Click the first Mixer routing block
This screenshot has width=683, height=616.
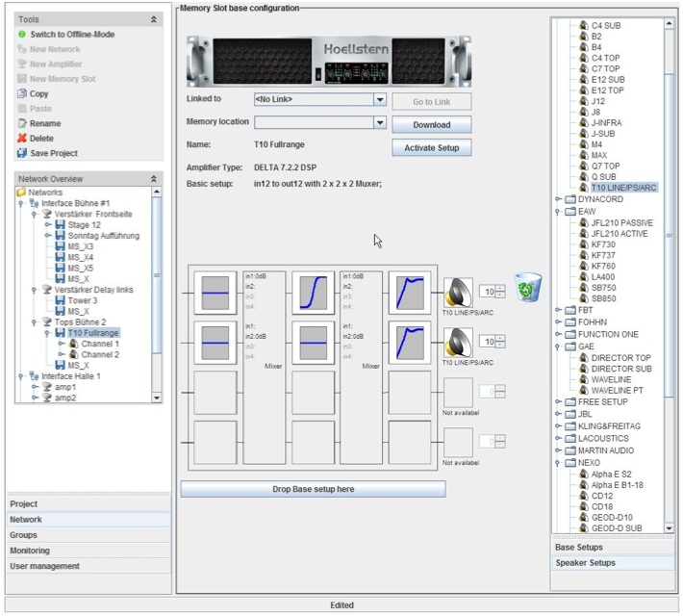[265, 368]
